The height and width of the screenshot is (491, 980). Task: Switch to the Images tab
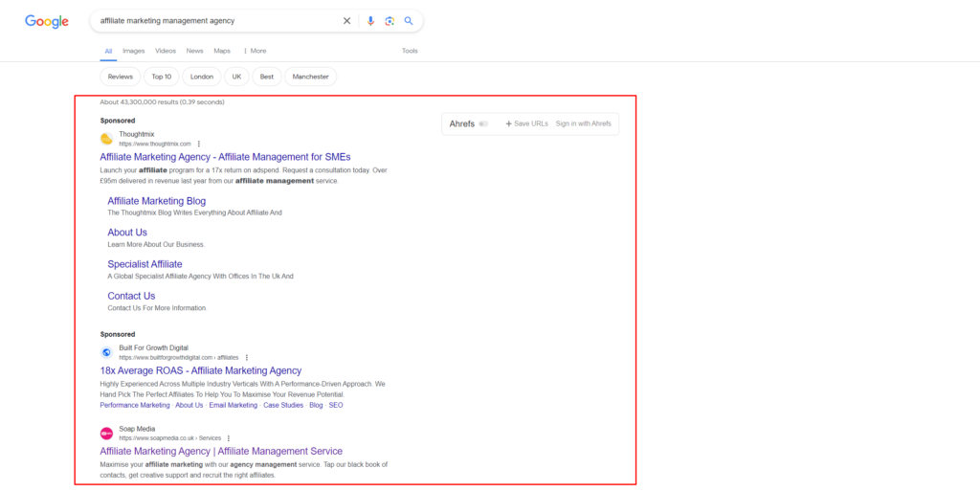(x=134, y=51)
